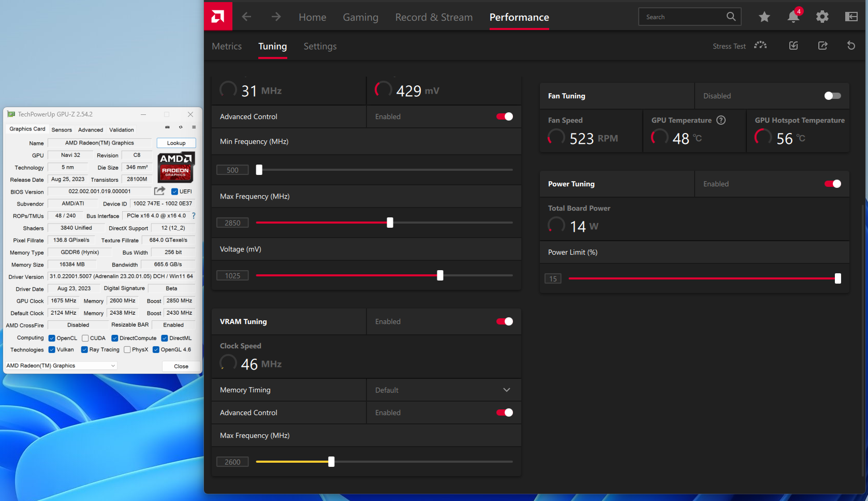This screenshot has width=868, height=501.
Task: Disable GPU Advanced Control toggle
Action: click(505, 116)
